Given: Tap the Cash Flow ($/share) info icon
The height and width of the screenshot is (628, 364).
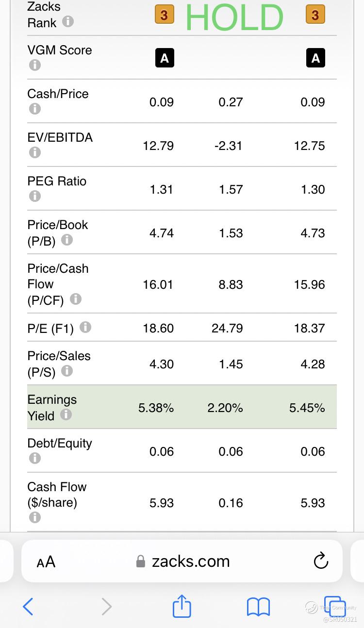Looking at the screenshot, I should tap(34, 517).
